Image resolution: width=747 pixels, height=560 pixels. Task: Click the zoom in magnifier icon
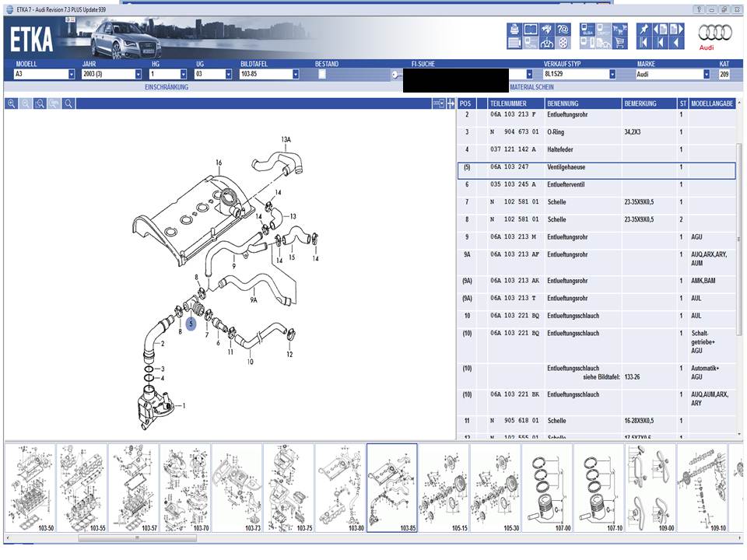12,103
